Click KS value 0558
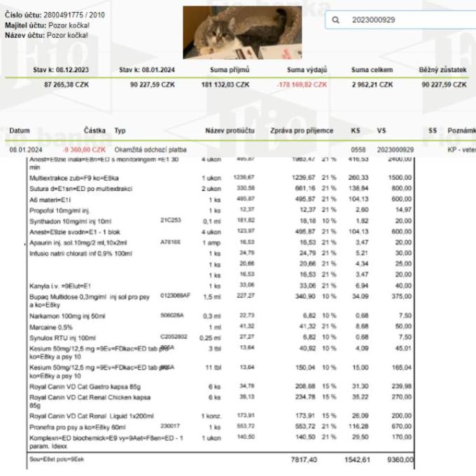 point(358,150)
